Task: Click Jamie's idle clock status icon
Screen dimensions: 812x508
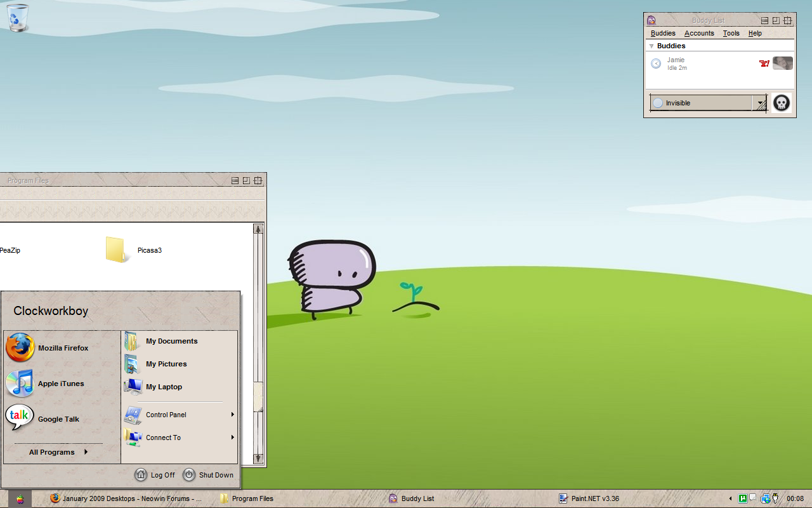Action: tap(656, 63)
